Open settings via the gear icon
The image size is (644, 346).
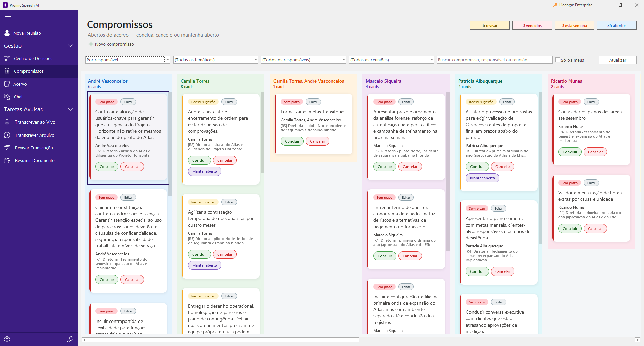point(7,339)
